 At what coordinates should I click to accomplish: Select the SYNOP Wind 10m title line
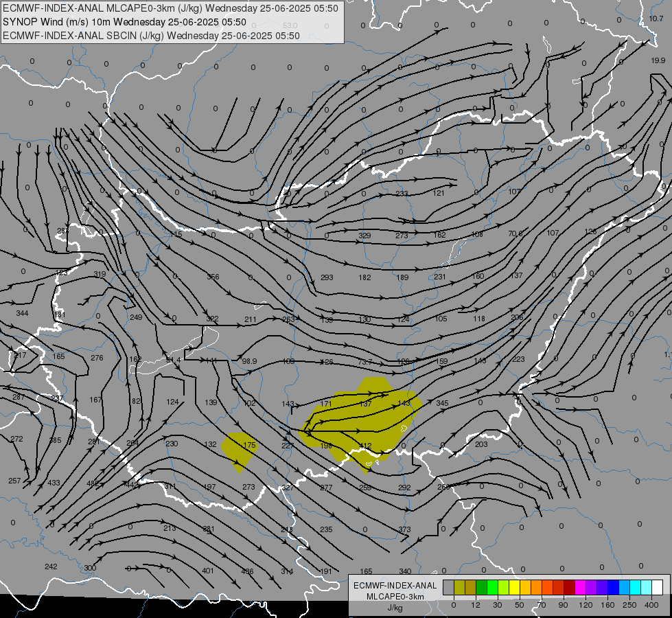124,22
